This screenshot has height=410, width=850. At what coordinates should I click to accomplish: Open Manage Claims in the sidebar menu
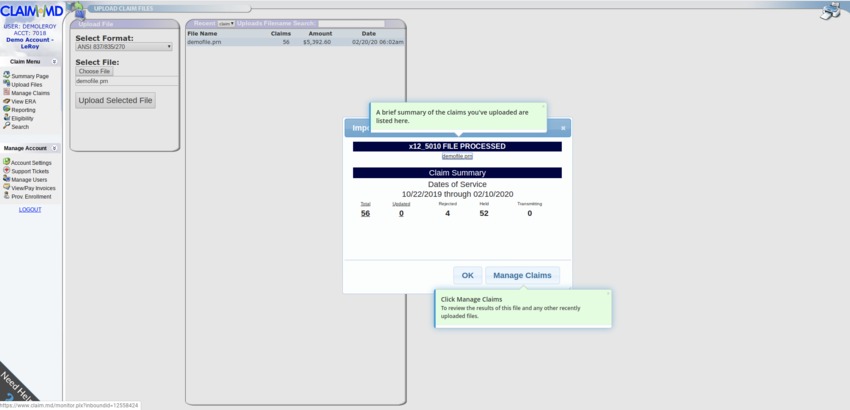point(30,93)
